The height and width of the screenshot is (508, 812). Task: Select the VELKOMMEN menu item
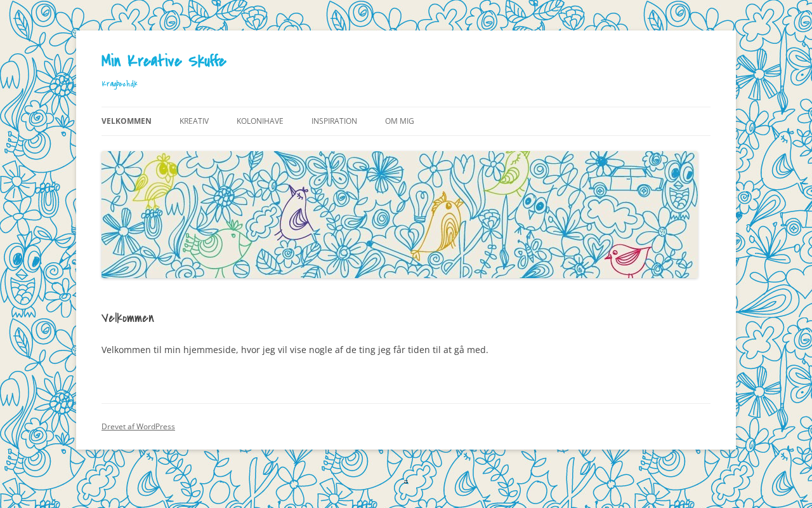126,121
